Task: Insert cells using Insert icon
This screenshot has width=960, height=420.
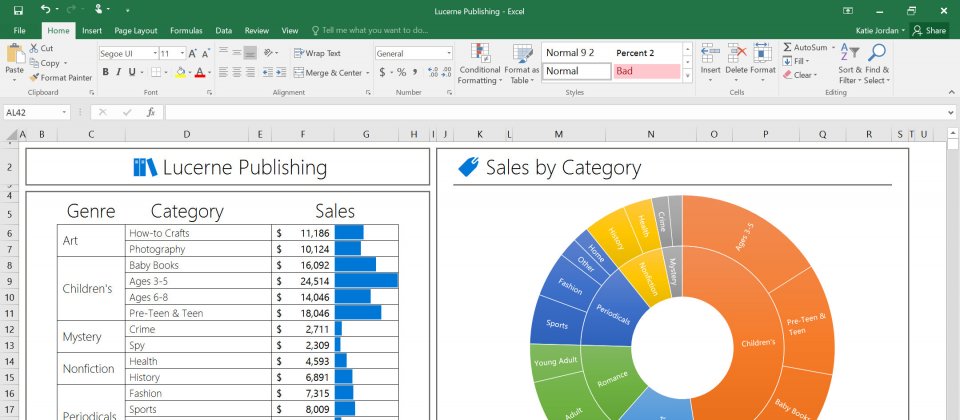Action: coord(710,53)
